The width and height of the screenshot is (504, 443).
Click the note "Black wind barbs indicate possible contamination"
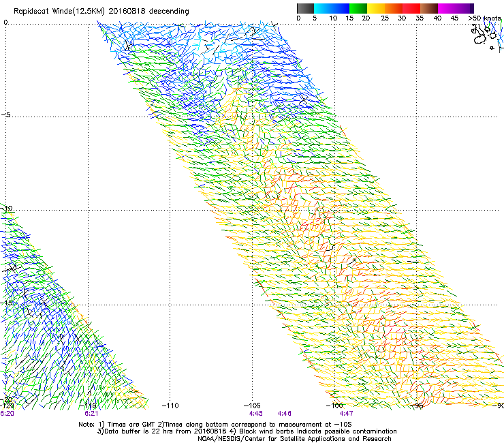pos(318,431)
